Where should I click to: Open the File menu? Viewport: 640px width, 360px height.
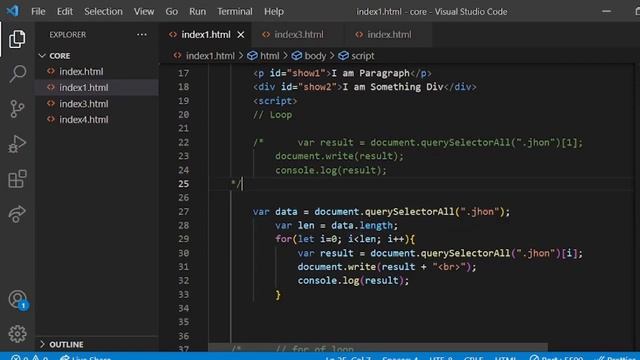(x=38, y=11)
